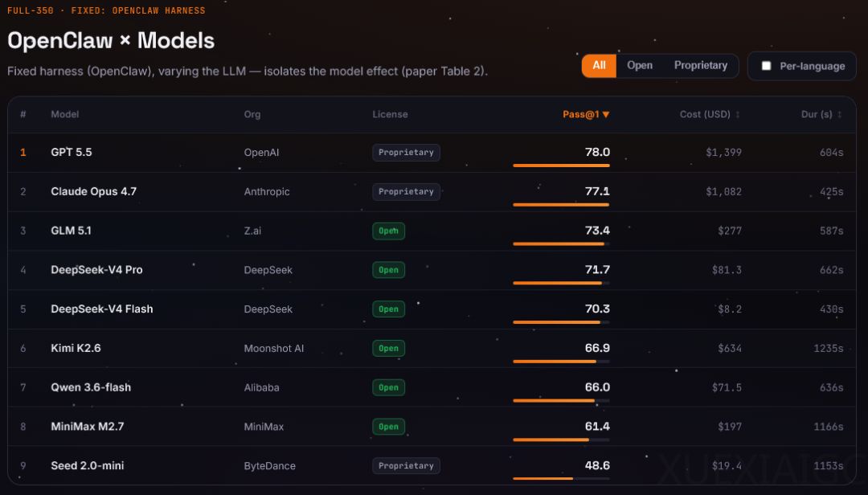Sort by Dur (s) column header

pyautogui.click(x=817, y=115)
